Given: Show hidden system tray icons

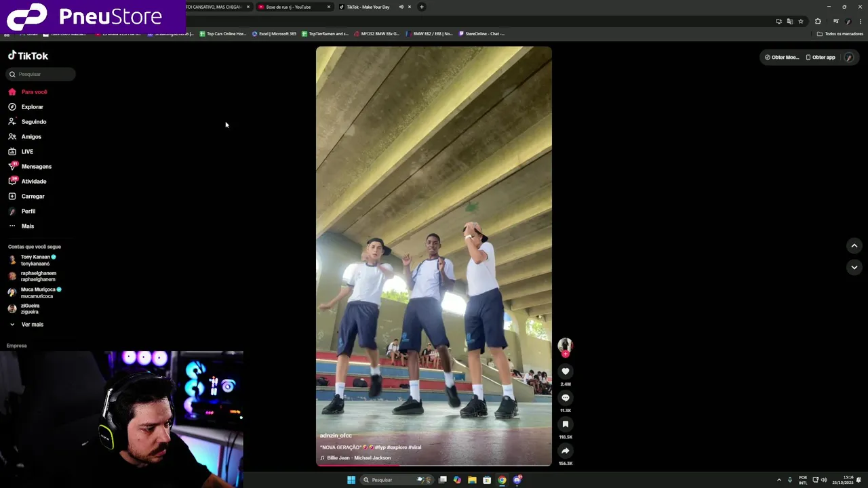Looking at the screenshot, I should coord(778,480).
